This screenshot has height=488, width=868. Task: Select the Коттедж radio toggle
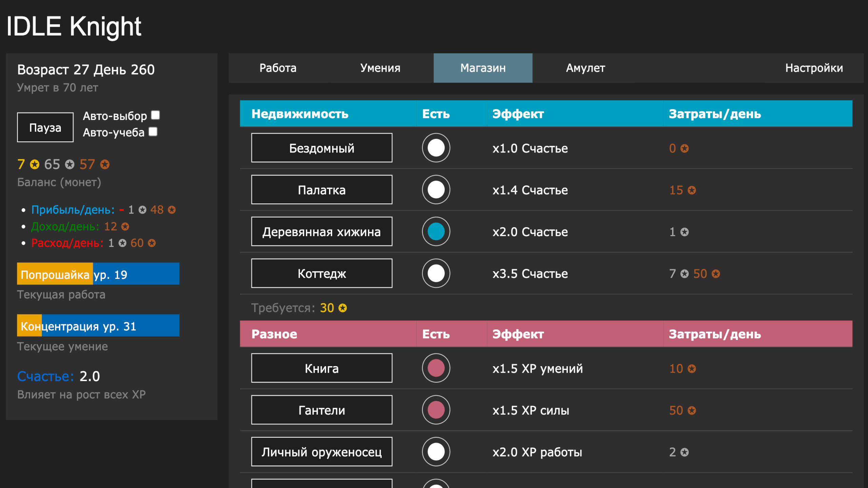[436, 273]
